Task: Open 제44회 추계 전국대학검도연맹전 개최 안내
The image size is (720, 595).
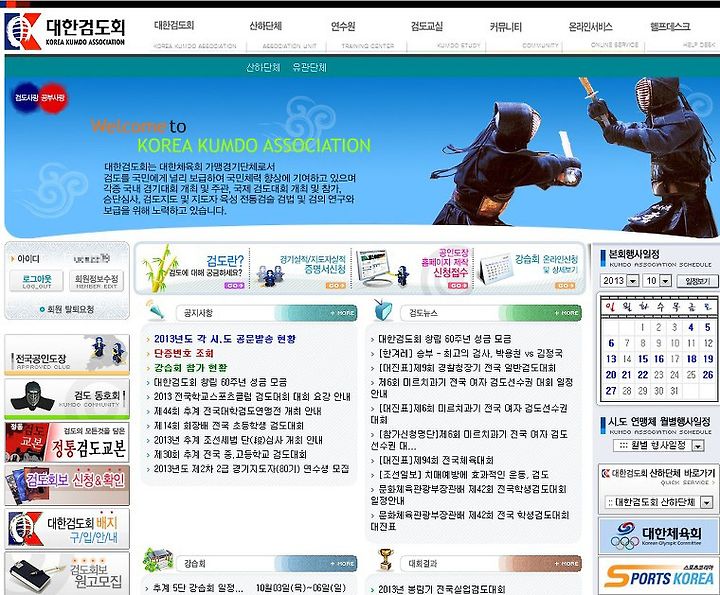Action: pos(237,411)
